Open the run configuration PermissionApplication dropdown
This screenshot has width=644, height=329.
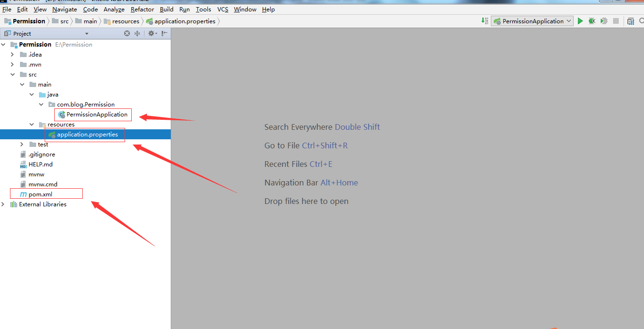point(532,21)
